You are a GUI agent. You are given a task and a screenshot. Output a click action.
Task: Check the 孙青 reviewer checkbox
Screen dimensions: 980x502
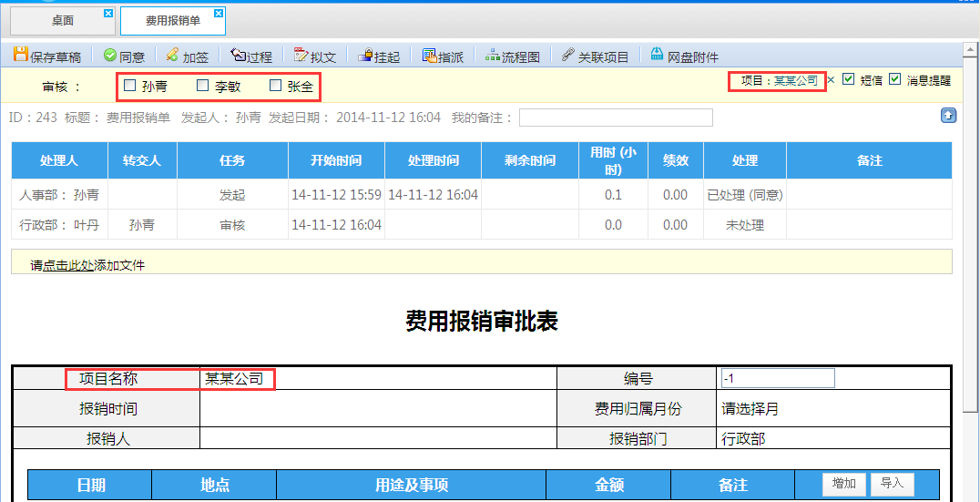click(129, 86)
